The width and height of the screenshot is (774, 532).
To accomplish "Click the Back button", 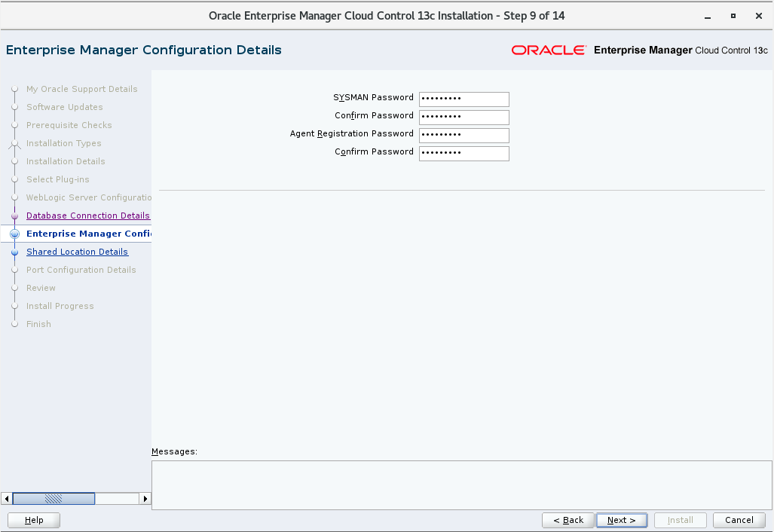I will 568,520.
